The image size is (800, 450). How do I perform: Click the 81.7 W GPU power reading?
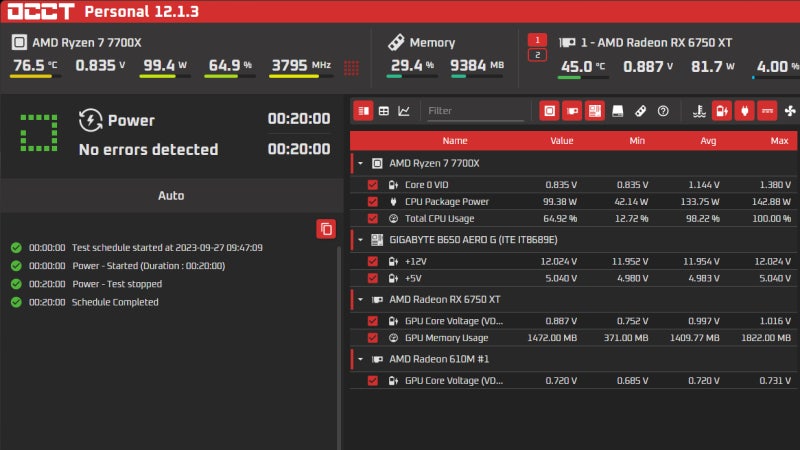(x=713, y=66)
